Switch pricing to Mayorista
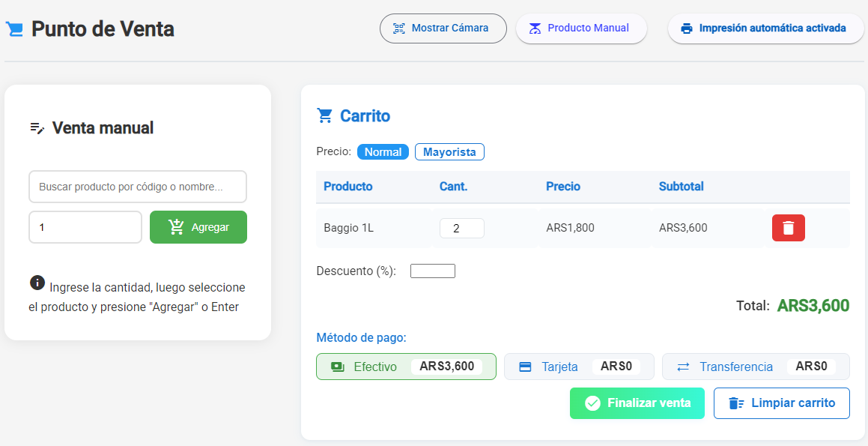The width and height of the screenshot is (868, 446). (x=449, y=152)
